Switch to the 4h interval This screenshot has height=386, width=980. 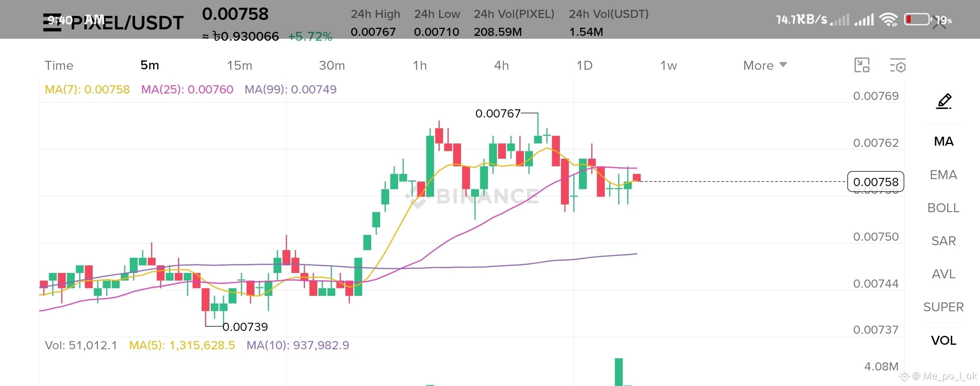point(501,65)
